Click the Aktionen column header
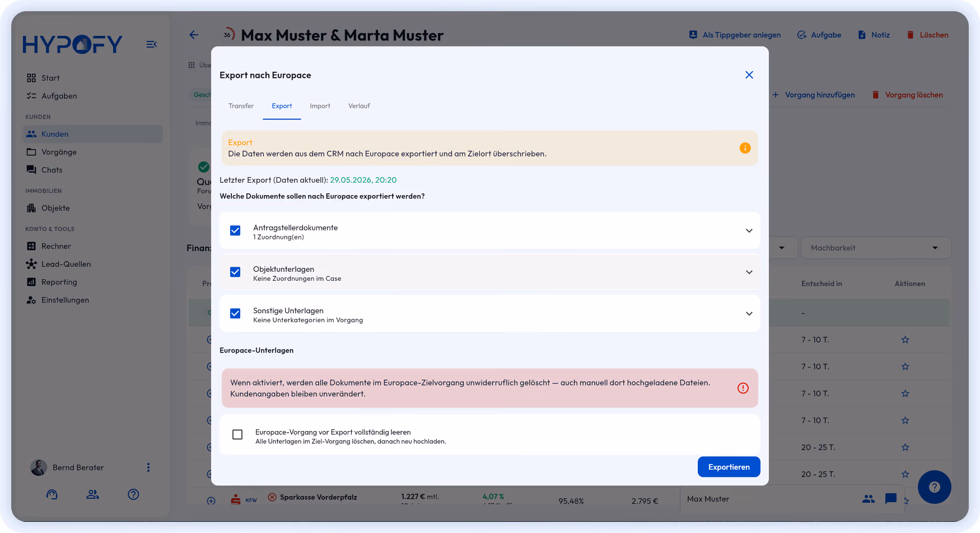The height and width of the screenshot is (533, 980). (909, 284)
